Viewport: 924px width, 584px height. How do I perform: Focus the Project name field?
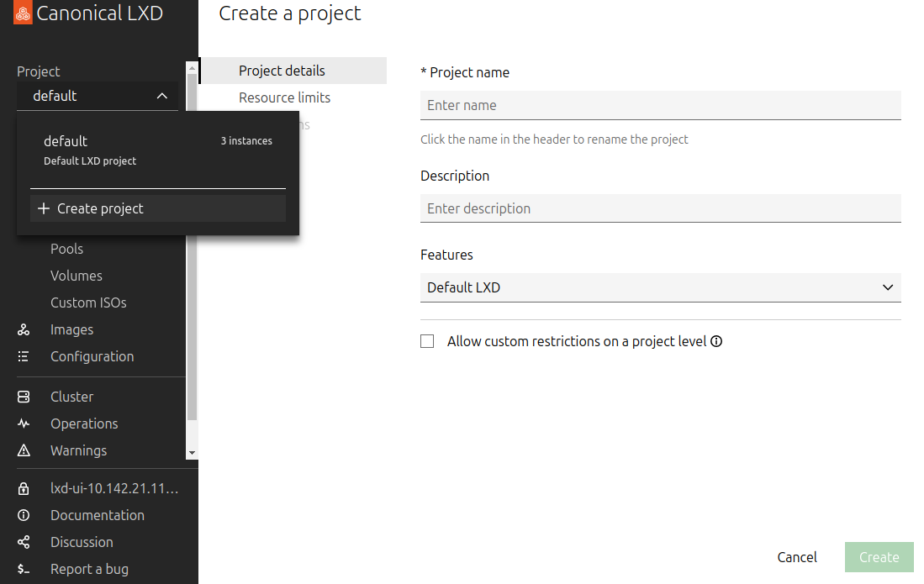click(x=660, y=105)
